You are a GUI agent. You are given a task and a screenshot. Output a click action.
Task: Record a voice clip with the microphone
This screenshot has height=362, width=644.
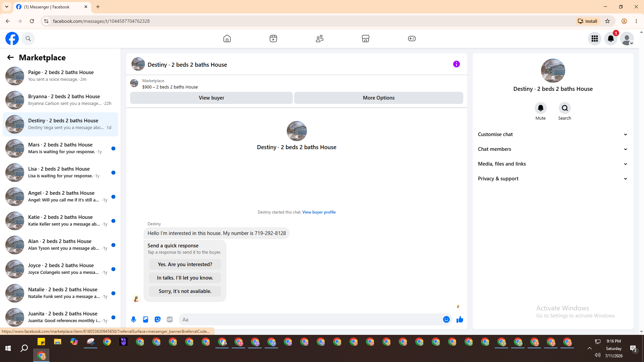click(133, 319)
